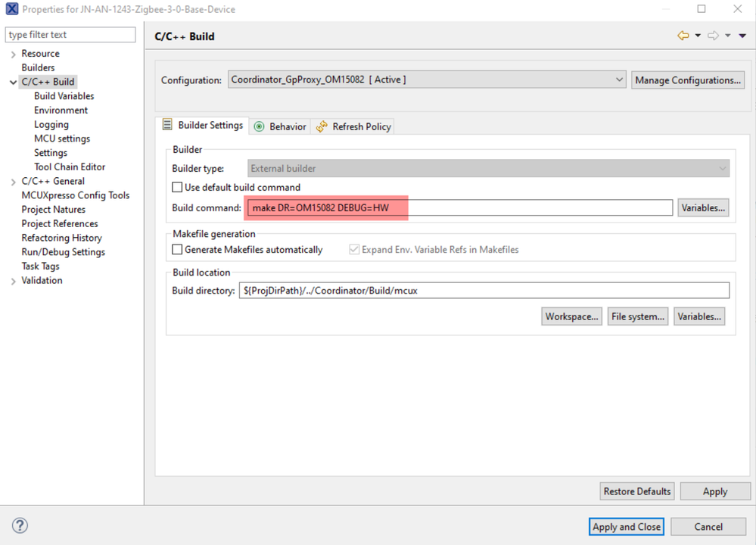Enable Use default build command checkbox
Image resolution: width=756 pixels, height=545 pixels.
(177, 187)
